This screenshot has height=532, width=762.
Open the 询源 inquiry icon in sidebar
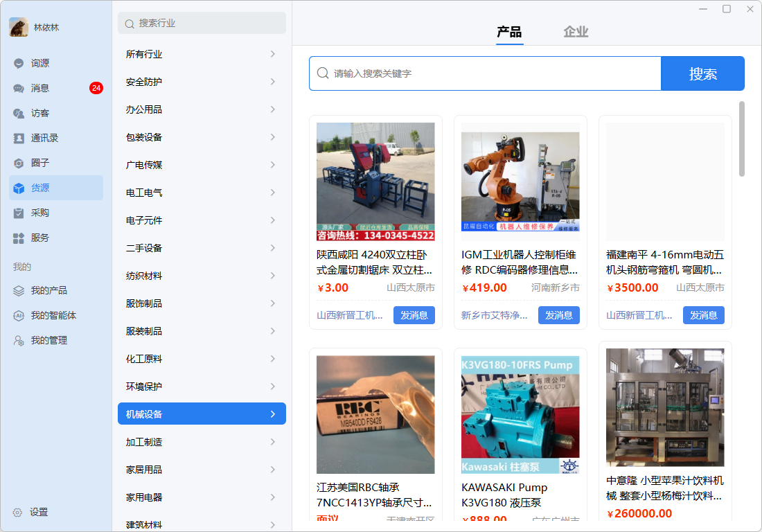tap(19, 63)
